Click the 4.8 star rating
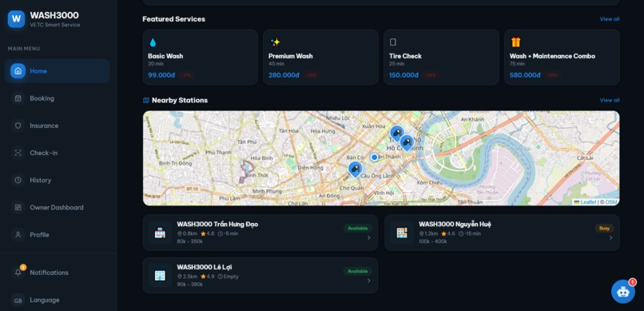Image resolution: width=644 pixels, height=311 pixels. pos(208,233)
